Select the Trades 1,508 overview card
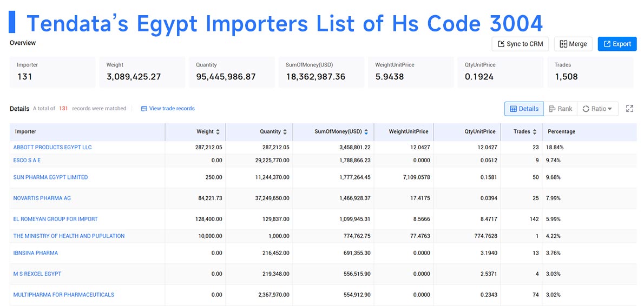 [590, 72]
